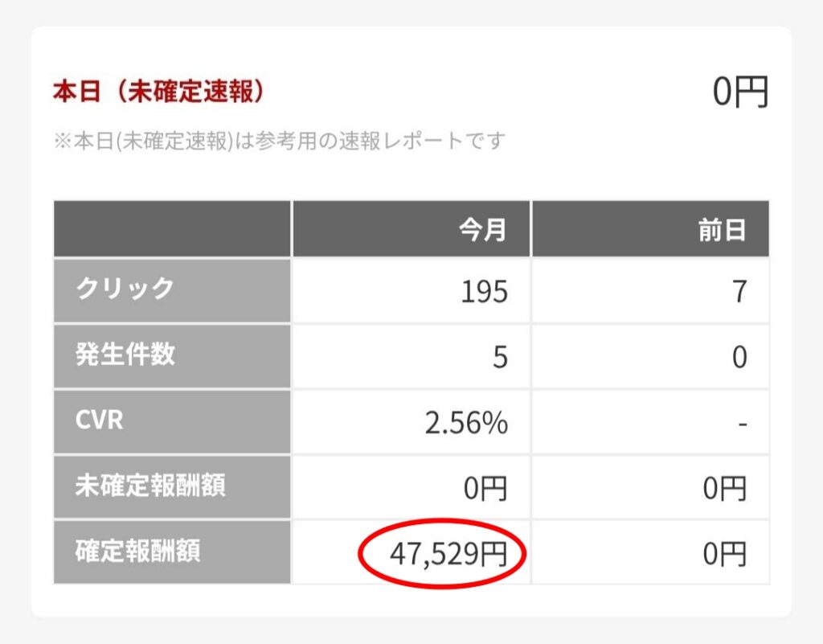
Task: Click the 本日（未確定速報） heading
Action: [x=158, y=92]
